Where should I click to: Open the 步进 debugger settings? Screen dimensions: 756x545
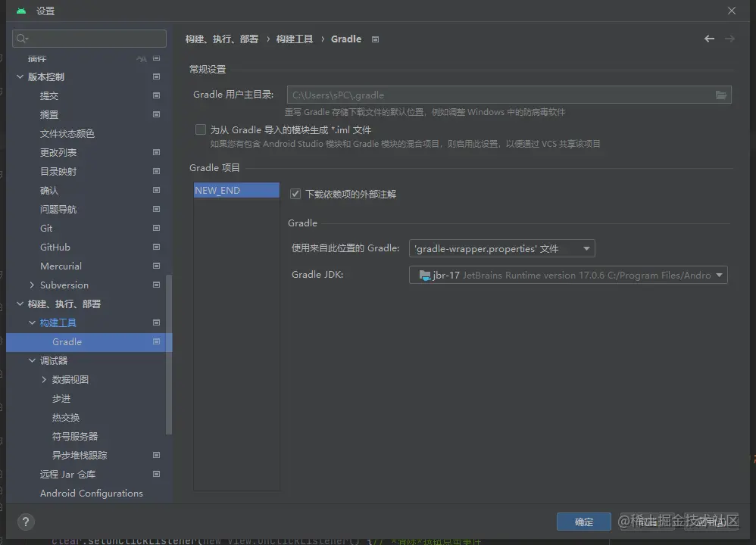tap(61, 398)
